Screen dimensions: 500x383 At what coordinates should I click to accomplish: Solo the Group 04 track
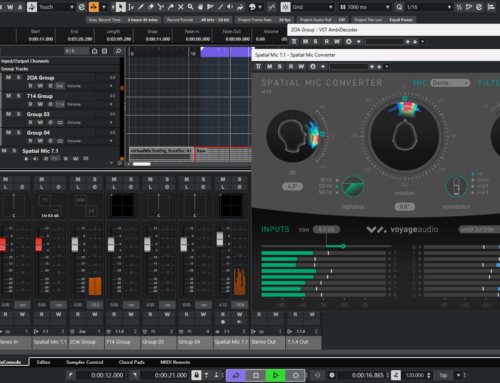pyautogui.click(x=18, y=132)
